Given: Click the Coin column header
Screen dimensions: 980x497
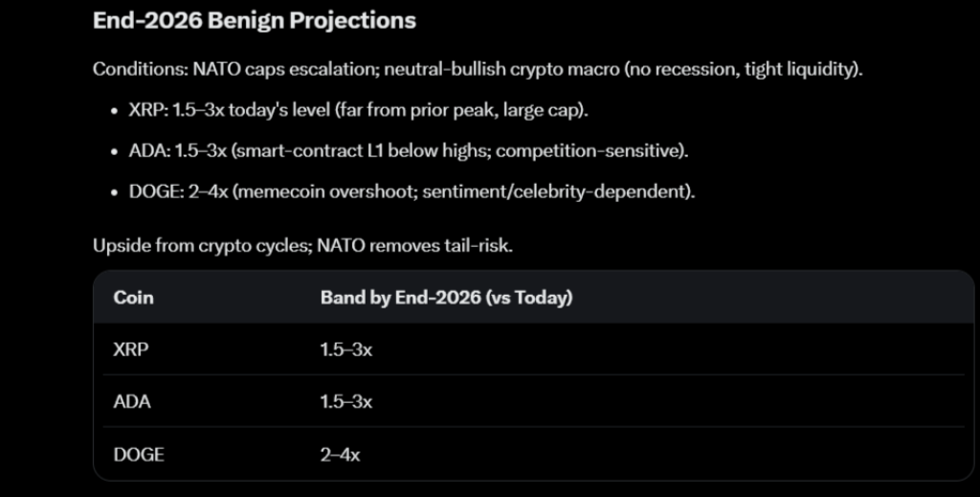Looking at the screenshot, I should [x=134, y=297].
